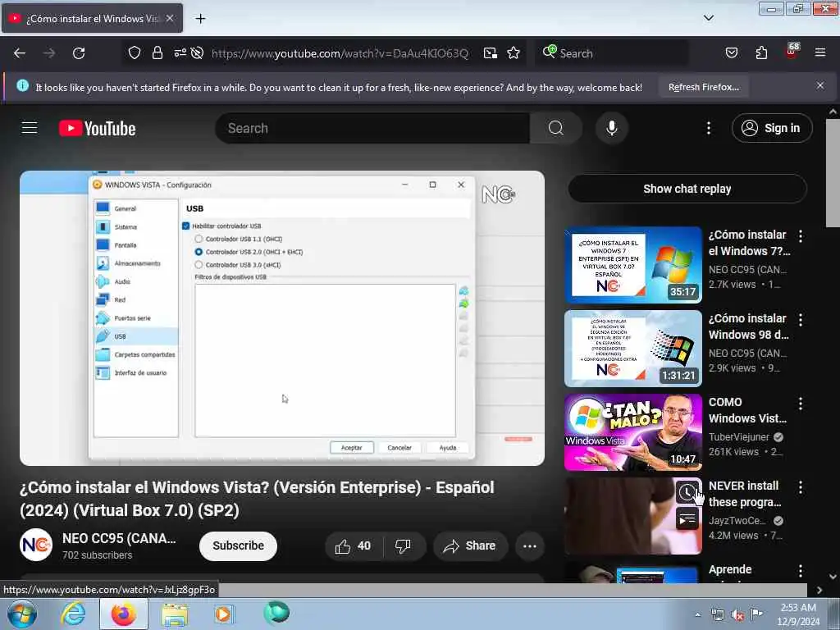The width and height of the screenshot is (840, 630).
Task: Click the muted volume tray icon
Action: [737, 615]
